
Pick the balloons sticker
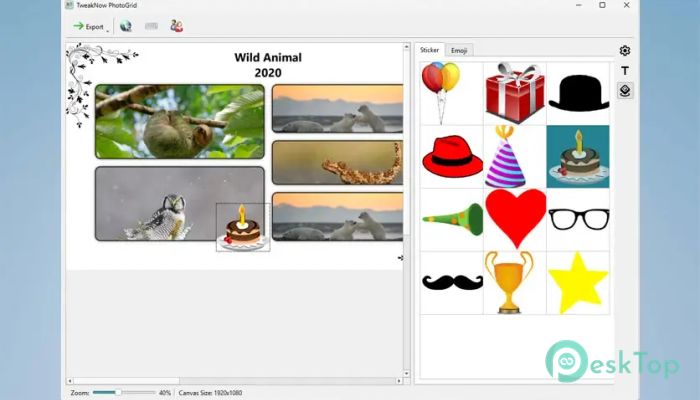pyautogui.click(x=451, y=94)
